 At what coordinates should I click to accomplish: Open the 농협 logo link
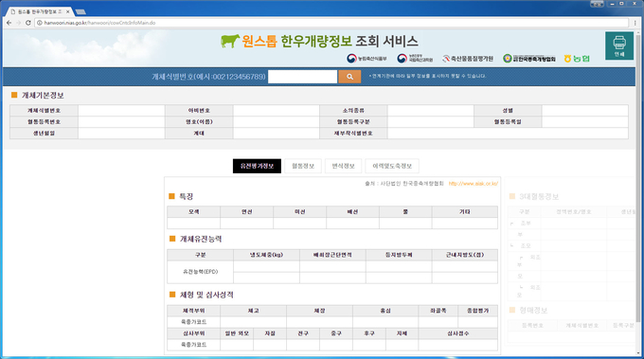pyautogui.click(x=577, y=59)
